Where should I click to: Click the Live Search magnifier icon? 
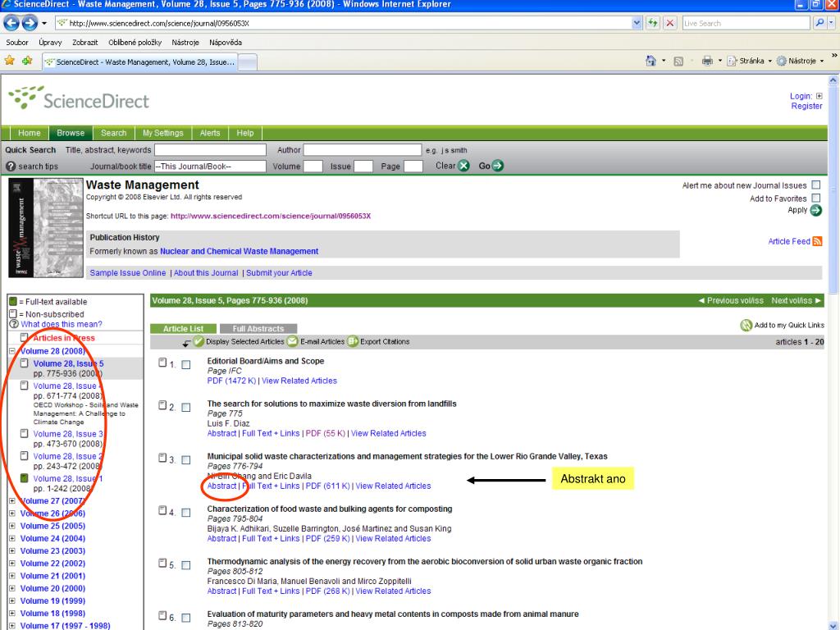point(819,23)
